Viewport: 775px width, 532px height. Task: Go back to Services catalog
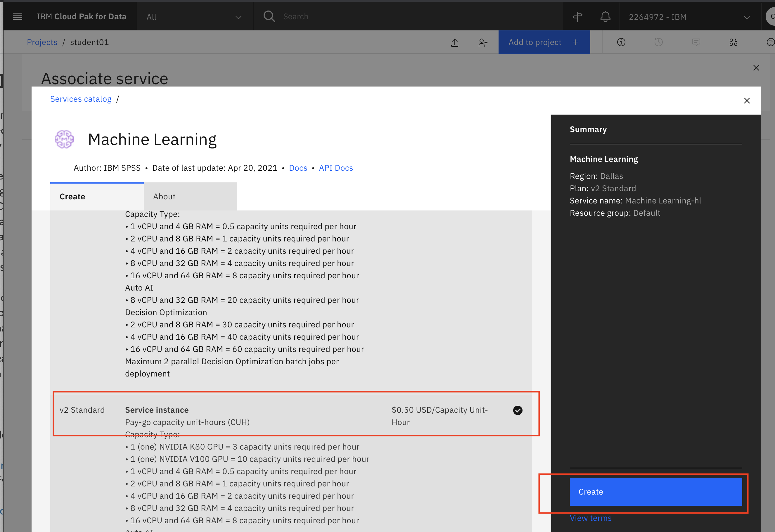pyautogui.click(x=81, y=99)
